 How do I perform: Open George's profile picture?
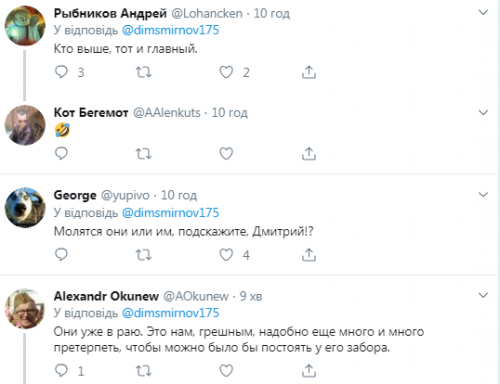[x=25, y=208]
